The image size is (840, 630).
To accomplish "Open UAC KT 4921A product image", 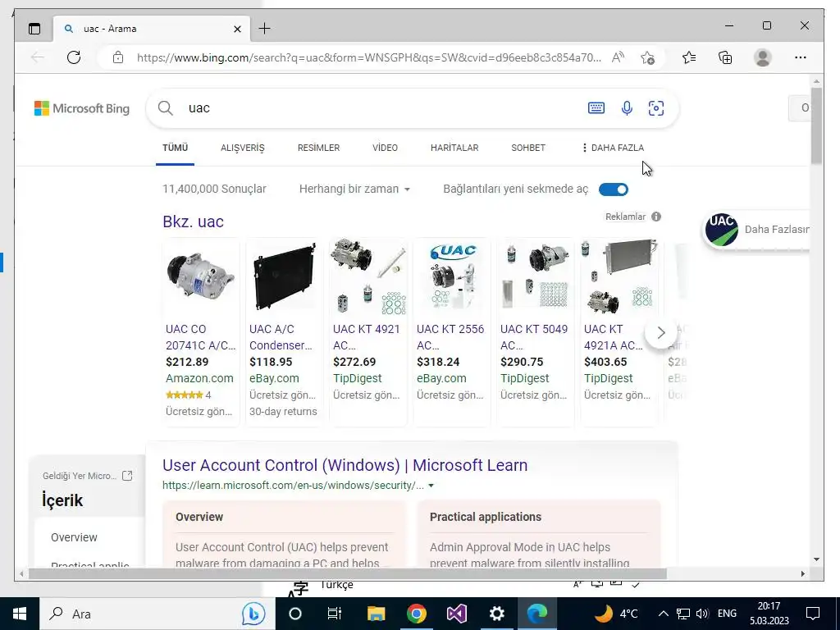I will (619, 277).
